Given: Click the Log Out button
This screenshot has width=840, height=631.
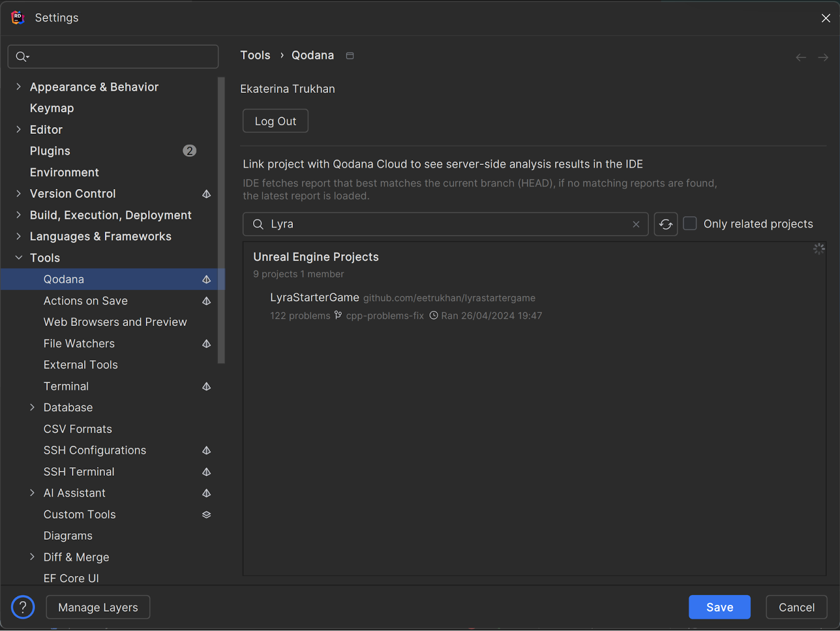Looking at the screenshot, I should pyautogui.click(x=275, y=121).
